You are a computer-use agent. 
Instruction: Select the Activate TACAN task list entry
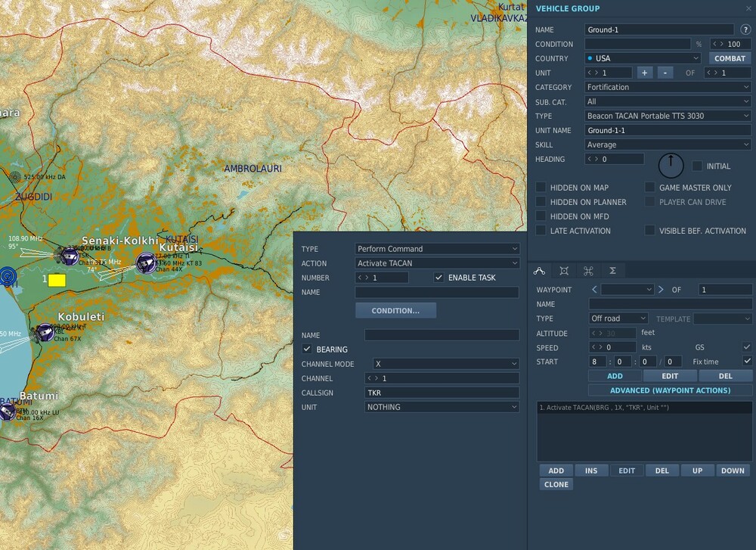(x=643, y=407)
